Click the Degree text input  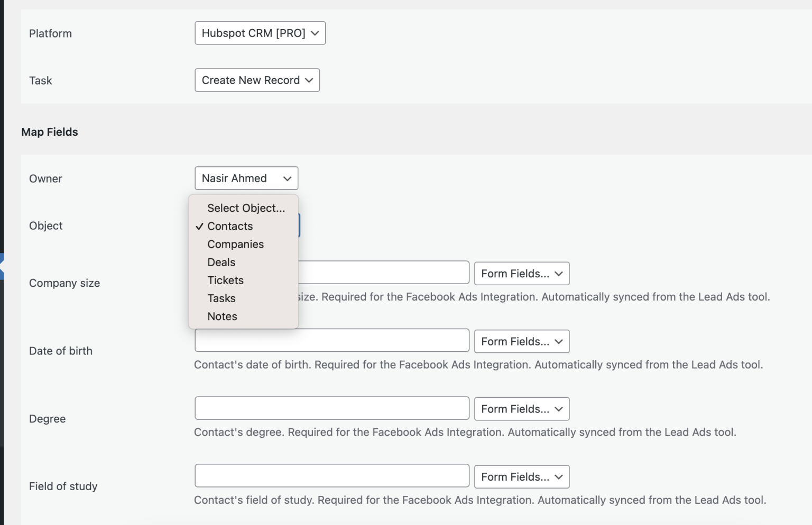pyautogui.click(x=331, y=408)
